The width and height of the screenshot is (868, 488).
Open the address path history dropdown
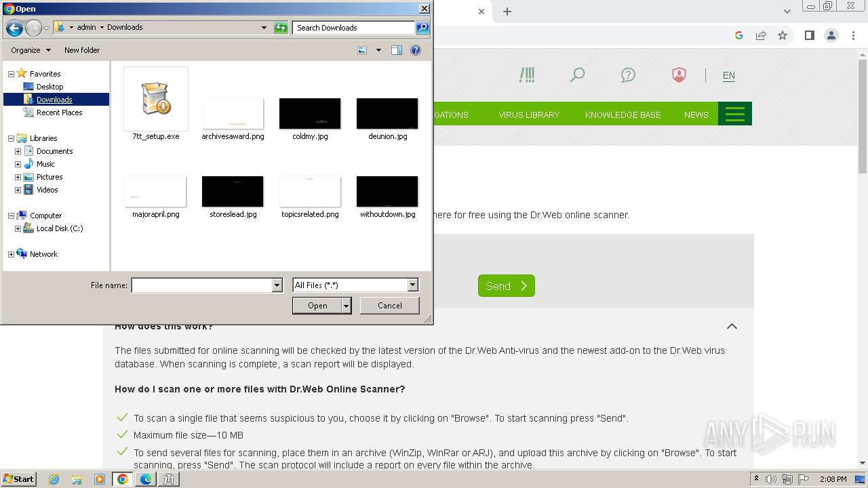click(264, 28)
